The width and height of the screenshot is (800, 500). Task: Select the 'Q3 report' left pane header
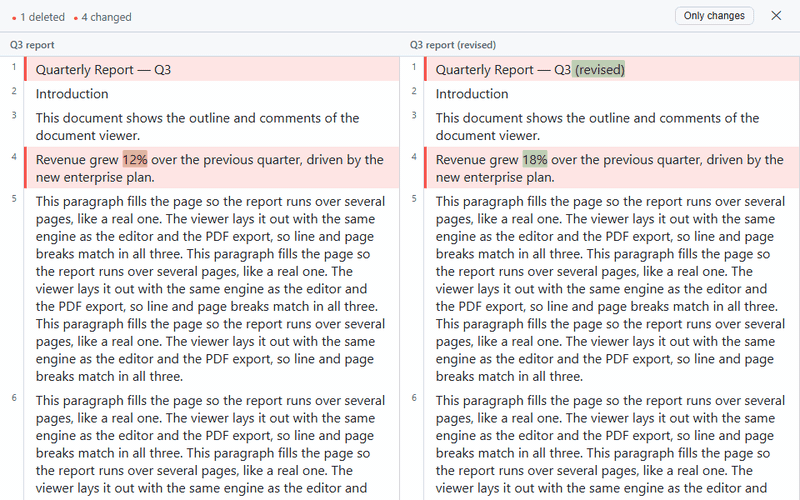coord(32,45)
